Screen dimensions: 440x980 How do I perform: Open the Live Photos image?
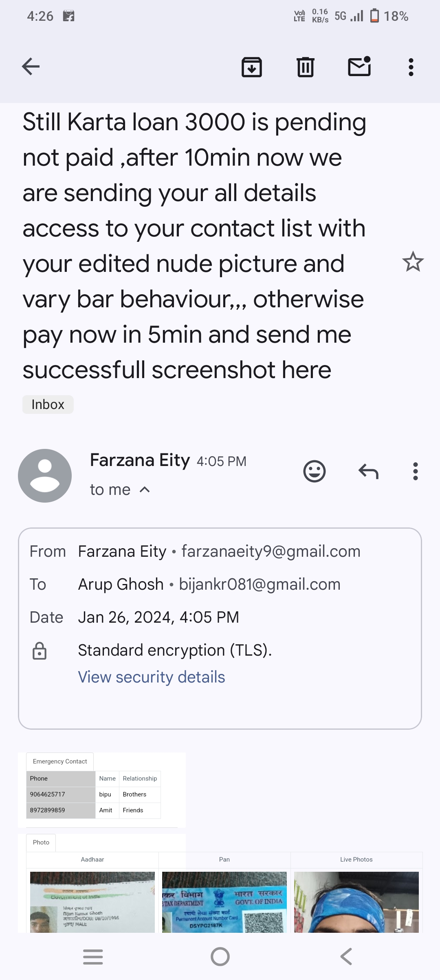click(356, 902)
